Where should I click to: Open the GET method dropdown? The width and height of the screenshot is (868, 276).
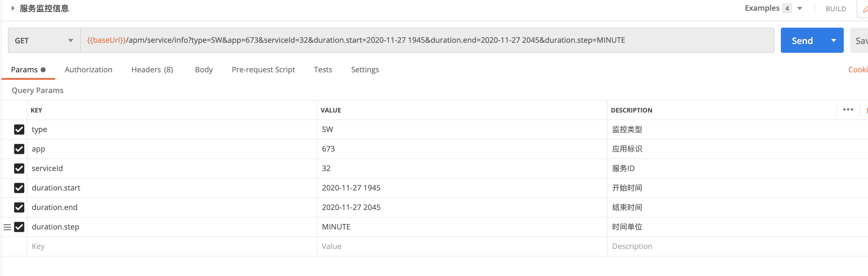tap(44, 40)
